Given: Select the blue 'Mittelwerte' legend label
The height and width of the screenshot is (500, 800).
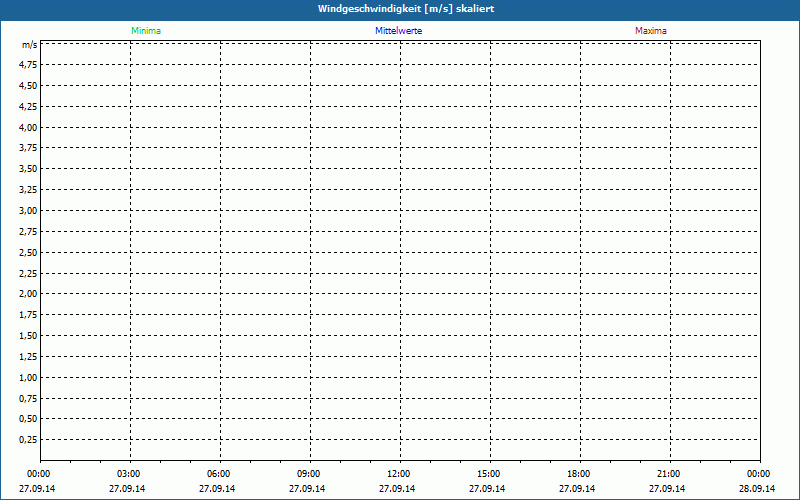Looking at the screenshot, I should (398, 31).
